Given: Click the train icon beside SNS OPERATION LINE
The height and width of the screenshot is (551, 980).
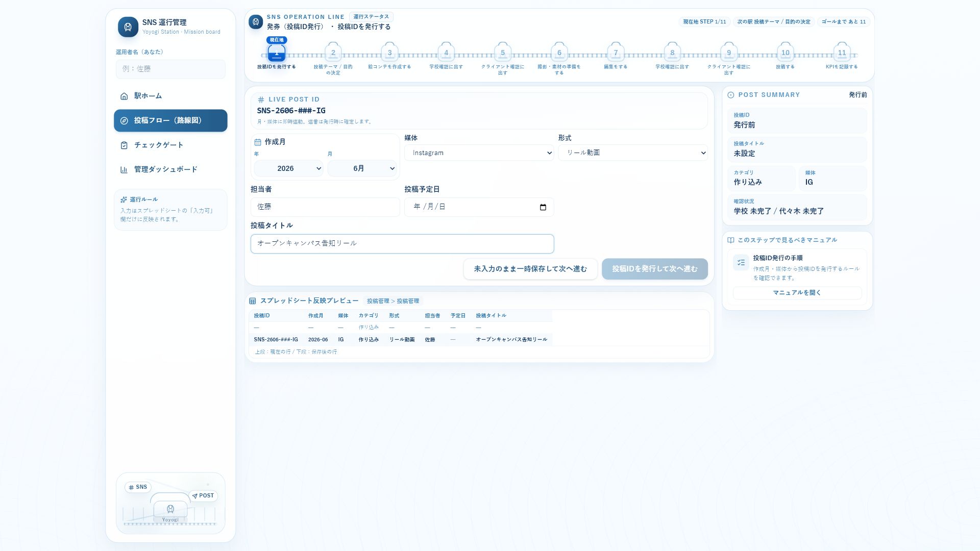Looking at the screenshot, I should tap(256, 22).
